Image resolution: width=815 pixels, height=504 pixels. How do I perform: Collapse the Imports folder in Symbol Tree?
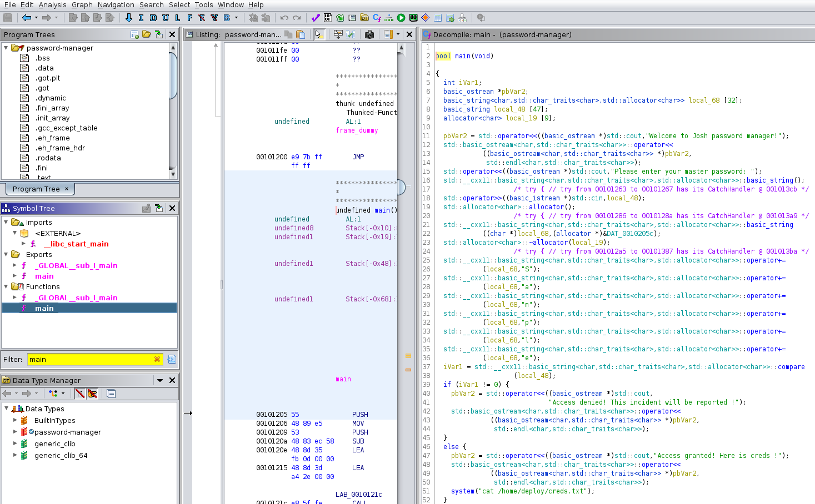tap(7, 222)
